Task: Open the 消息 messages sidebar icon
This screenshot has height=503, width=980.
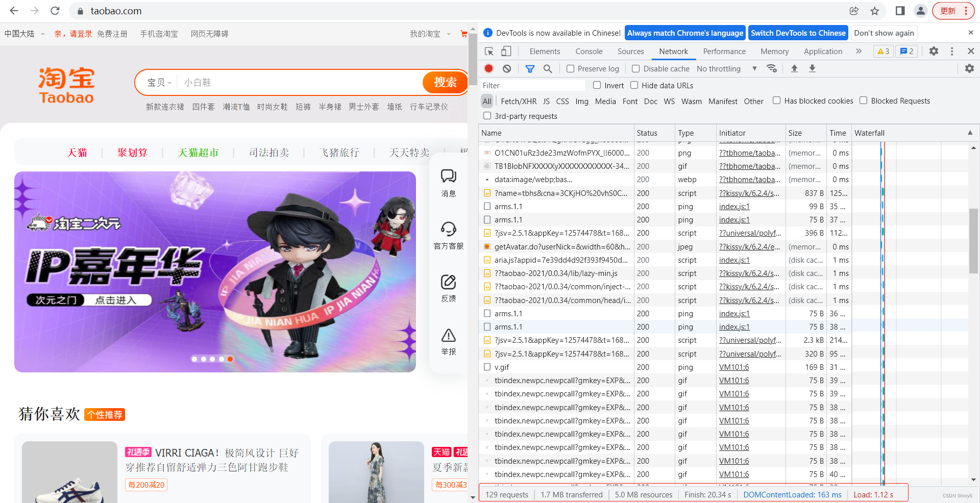Action: click(449, 183)
